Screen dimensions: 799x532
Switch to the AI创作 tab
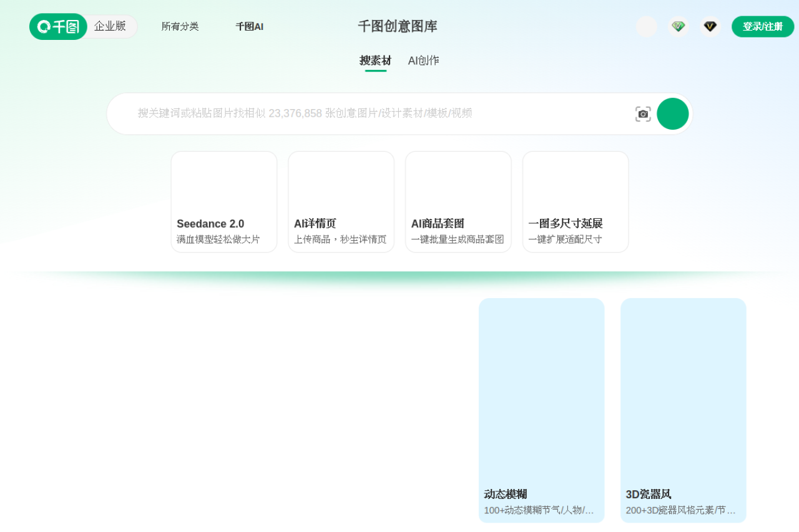point(423,60)
